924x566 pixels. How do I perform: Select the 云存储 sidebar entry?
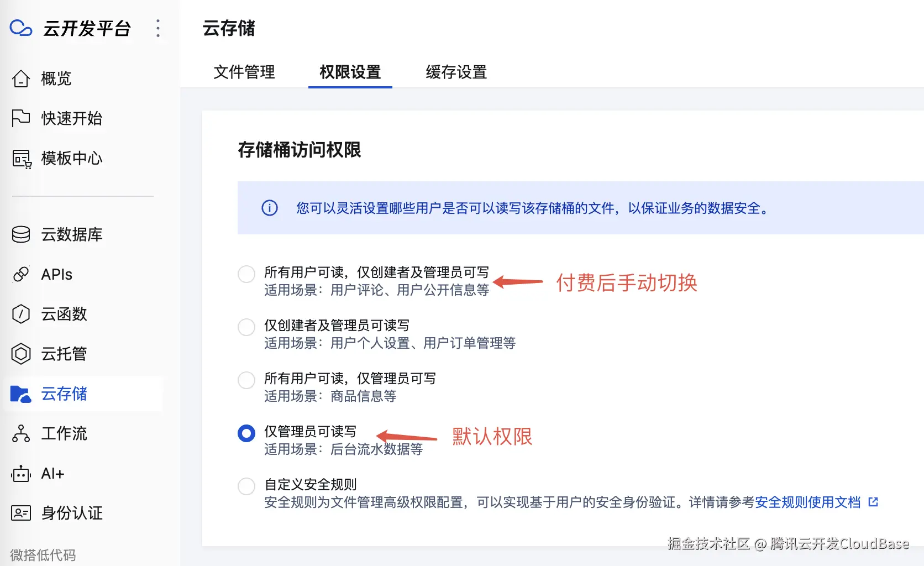(x=65, y=394)
